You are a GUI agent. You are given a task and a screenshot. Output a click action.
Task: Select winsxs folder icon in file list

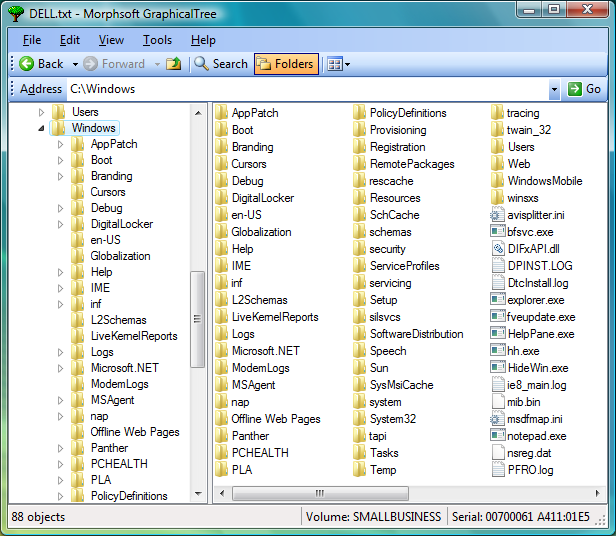(x=497, y=198)
